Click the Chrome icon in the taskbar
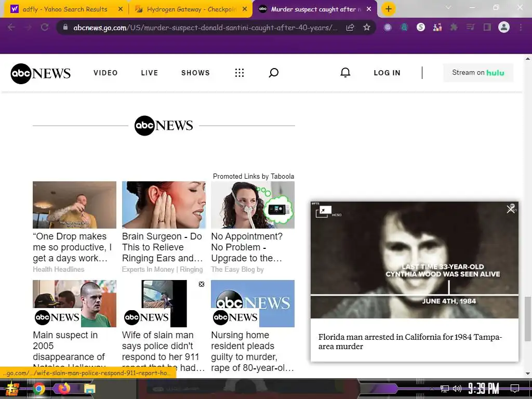 pyautogui.click(x=39, y=389)
